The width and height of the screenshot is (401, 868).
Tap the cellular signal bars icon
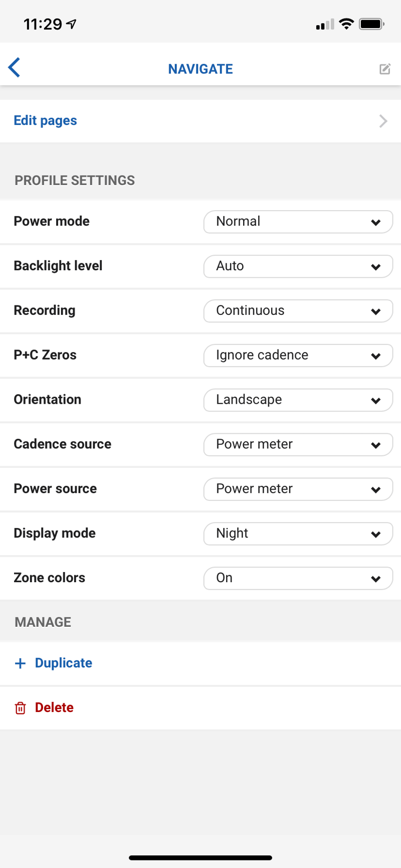[325, 25]
